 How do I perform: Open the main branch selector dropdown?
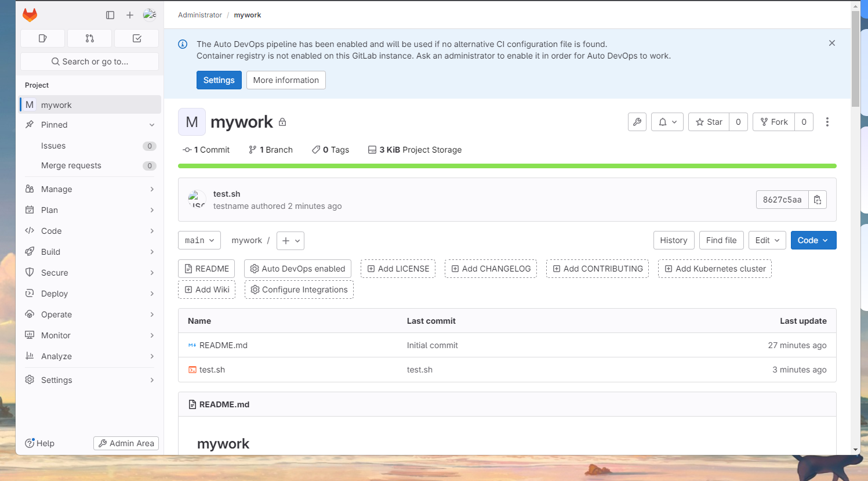coord(199,240)
